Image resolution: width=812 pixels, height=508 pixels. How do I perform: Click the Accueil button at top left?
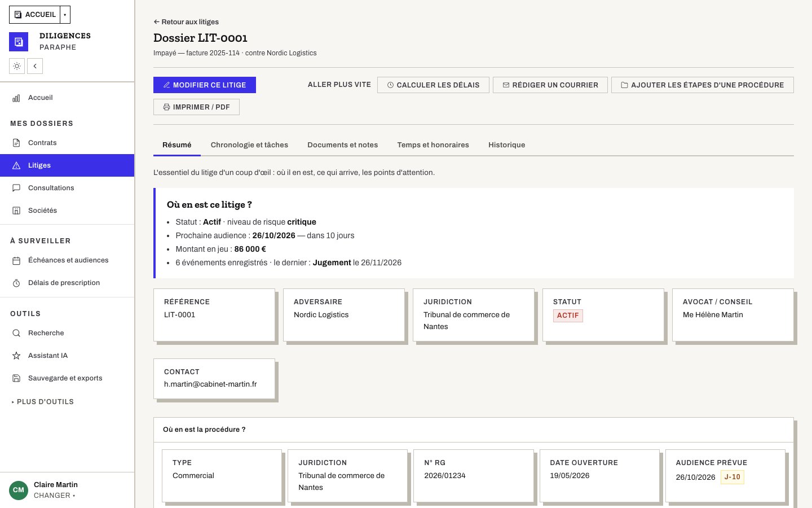(35, 15)
